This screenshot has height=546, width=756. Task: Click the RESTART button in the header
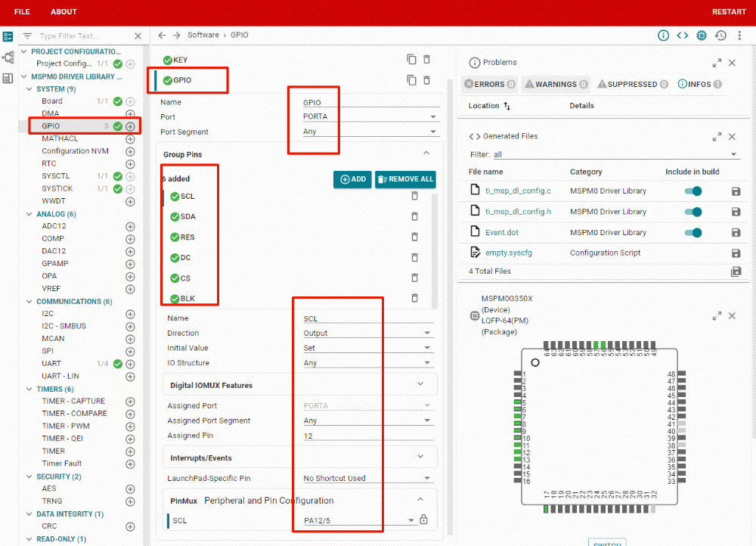(729, 11)
